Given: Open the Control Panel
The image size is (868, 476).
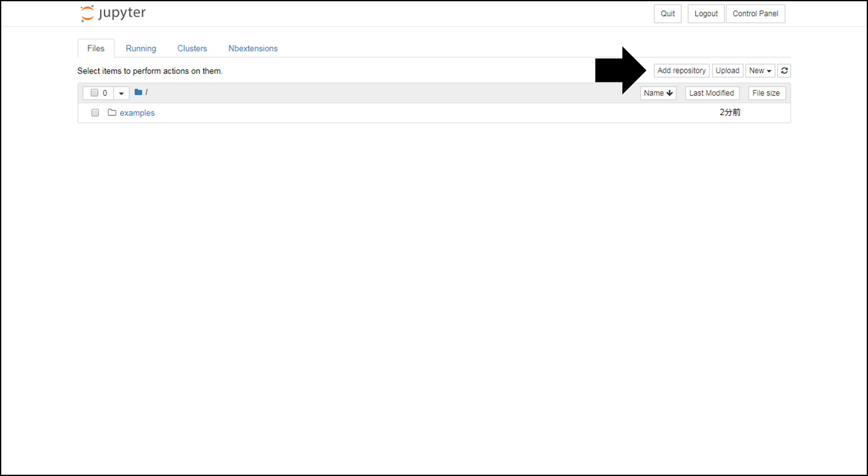Looking at the screenshot, I should pyautogui.click(x=755, y=14).
